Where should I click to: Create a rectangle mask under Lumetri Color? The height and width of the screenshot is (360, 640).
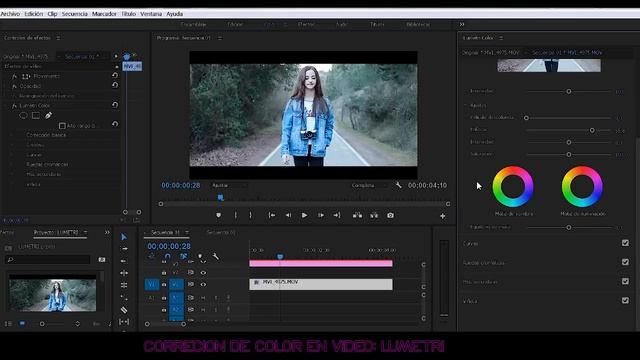point(36,116)
